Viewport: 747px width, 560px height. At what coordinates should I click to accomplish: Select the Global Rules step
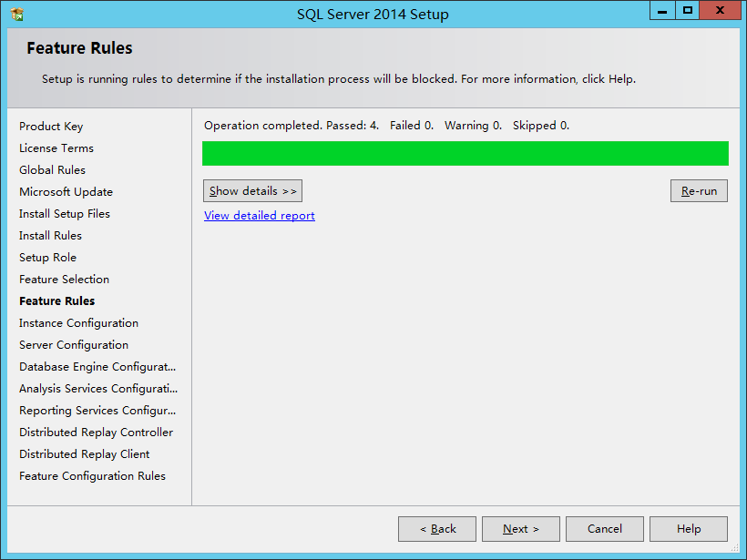(53, 170)
